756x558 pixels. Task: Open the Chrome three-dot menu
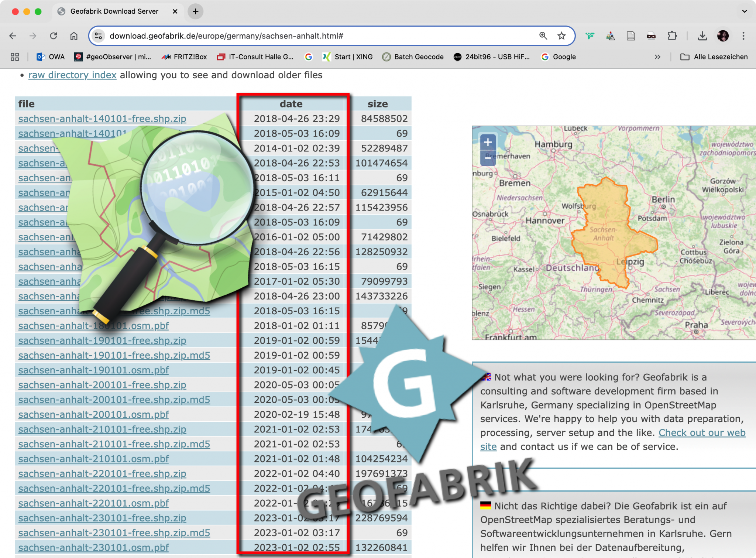click(x=743, y=36)
